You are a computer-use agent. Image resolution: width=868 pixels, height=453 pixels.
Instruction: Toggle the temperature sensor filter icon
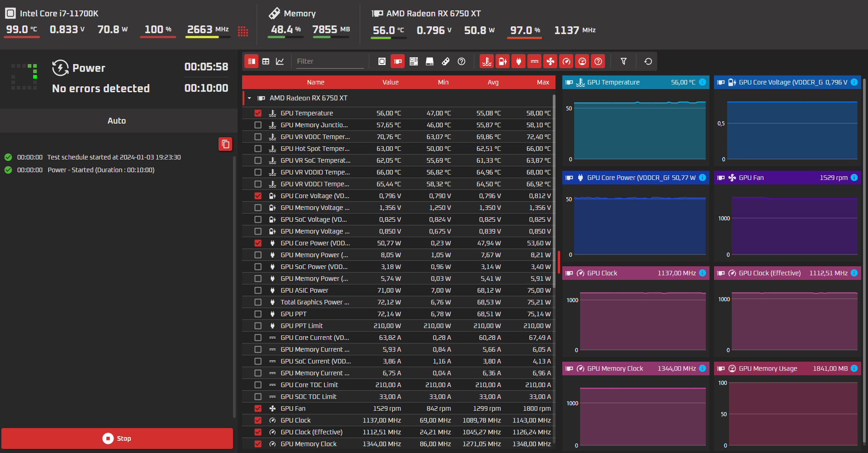tap(487, 61)
